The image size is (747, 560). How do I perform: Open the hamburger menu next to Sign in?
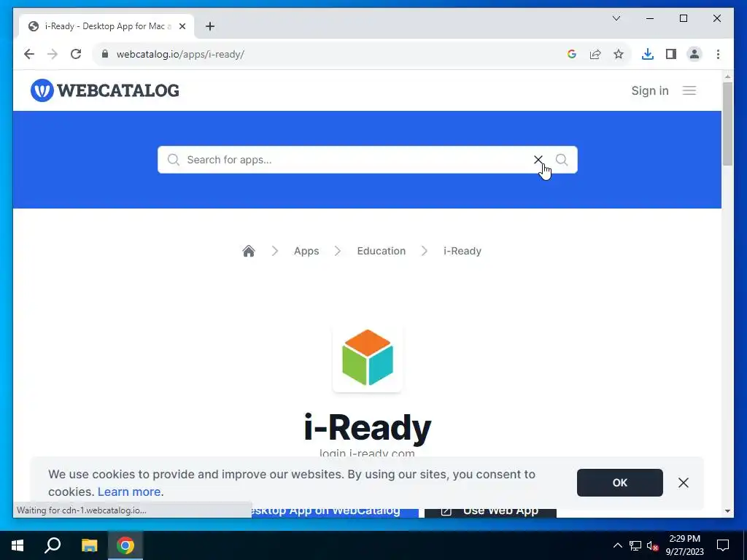689,90
